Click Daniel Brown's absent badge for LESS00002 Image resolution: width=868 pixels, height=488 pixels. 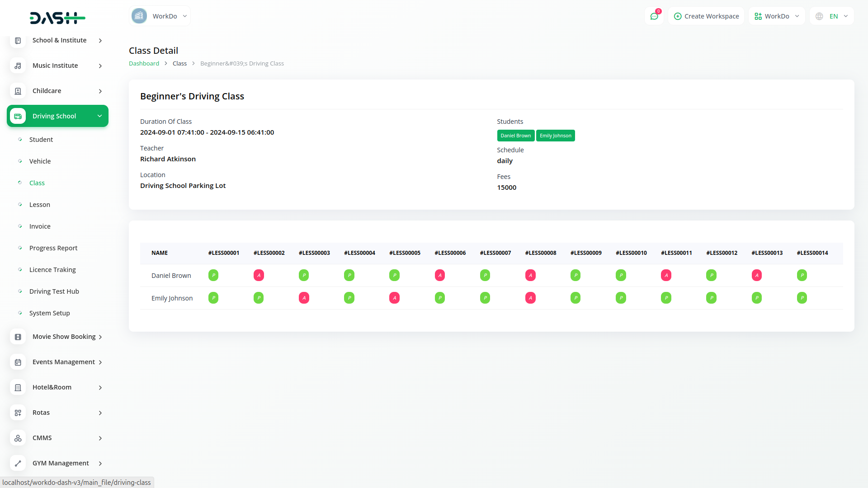coord(259,275)
